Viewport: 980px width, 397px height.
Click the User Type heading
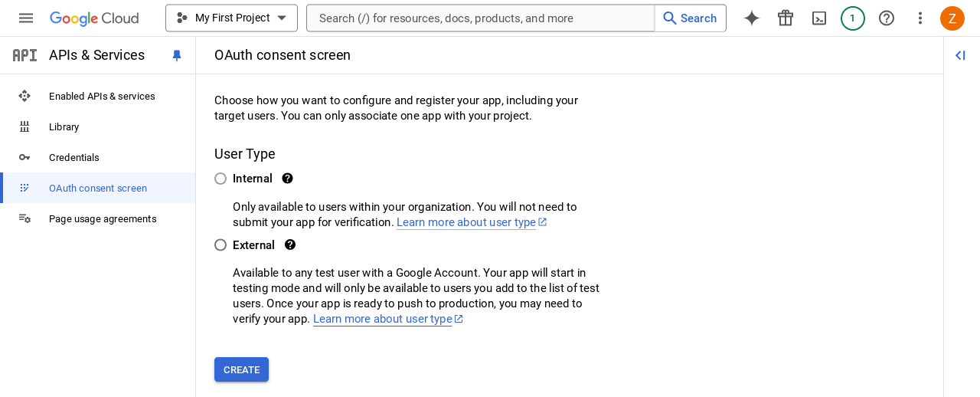(245, 154)
